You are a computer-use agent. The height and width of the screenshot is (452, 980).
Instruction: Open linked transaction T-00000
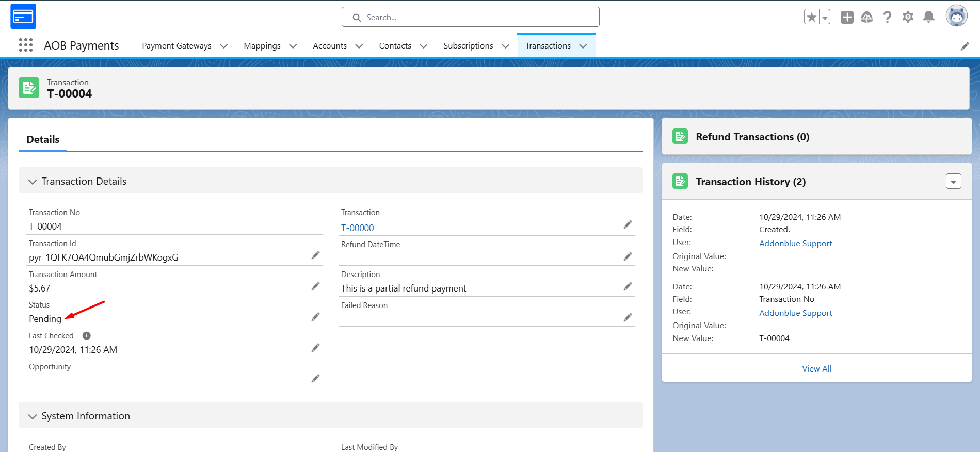[x=358, y=228]
